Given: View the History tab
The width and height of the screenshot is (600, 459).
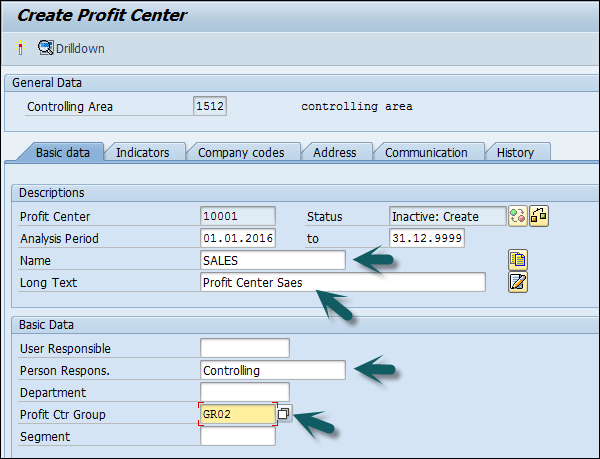Looking at the screenshot, I should point(515,153).
